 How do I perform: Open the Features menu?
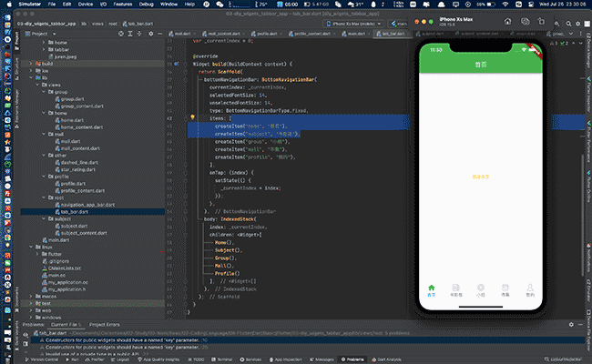tap(123, 5)
